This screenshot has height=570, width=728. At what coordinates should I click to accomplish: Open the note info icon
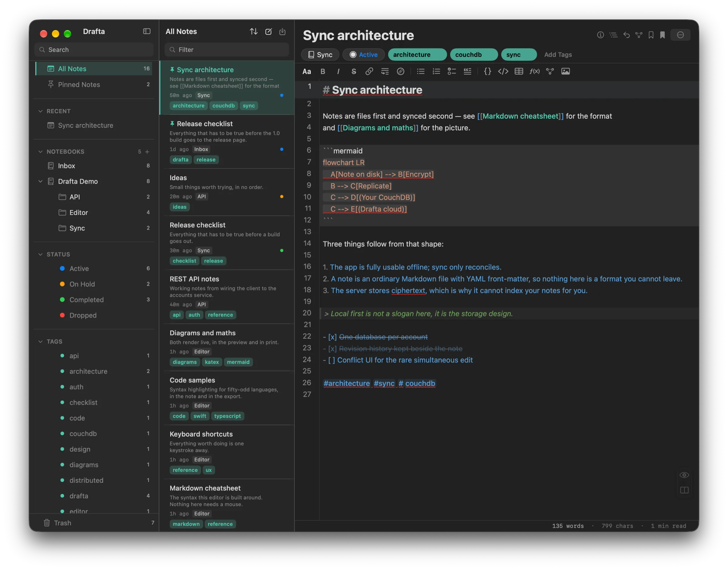(x=600, y=35)
